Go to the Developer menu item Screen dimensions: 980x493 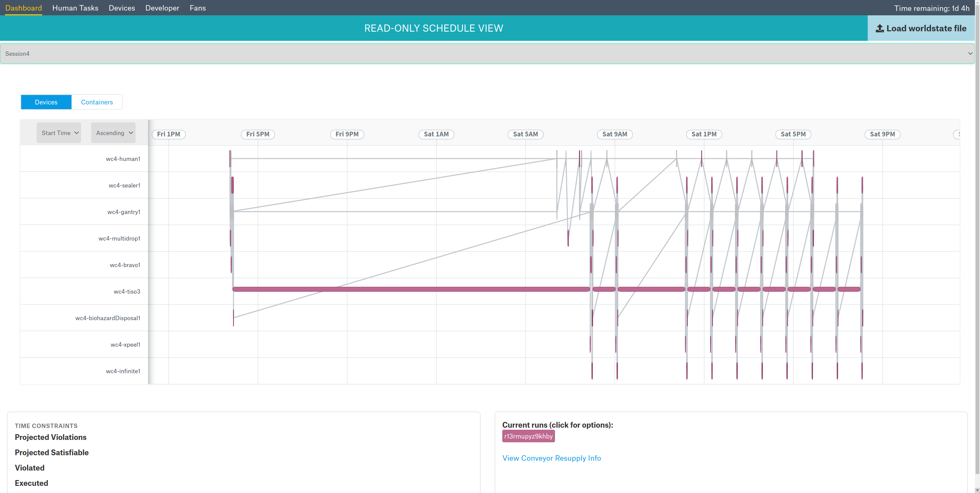(x=162, y=8)
